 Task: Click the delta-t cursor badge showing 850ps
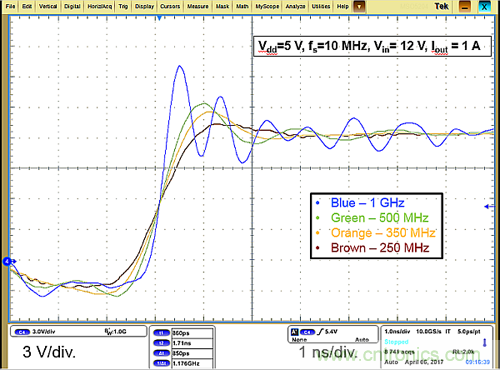pos(162,353)
